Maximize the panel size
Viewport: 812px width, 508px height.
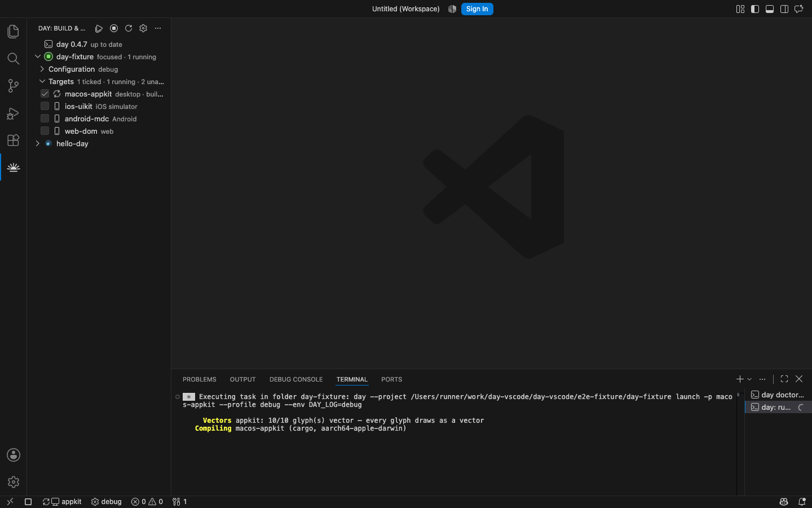pos(784,379)
